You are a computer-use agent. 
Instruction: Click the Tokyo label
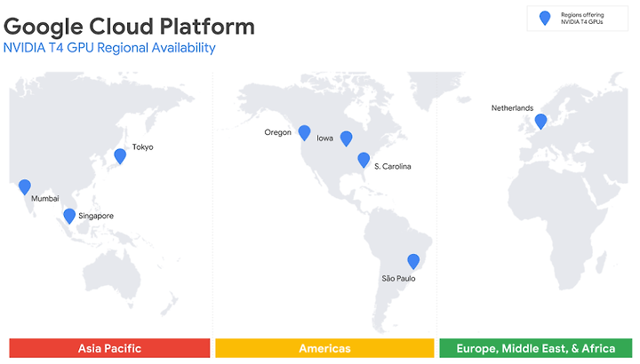pyautogui.click(x=142, y=146)
